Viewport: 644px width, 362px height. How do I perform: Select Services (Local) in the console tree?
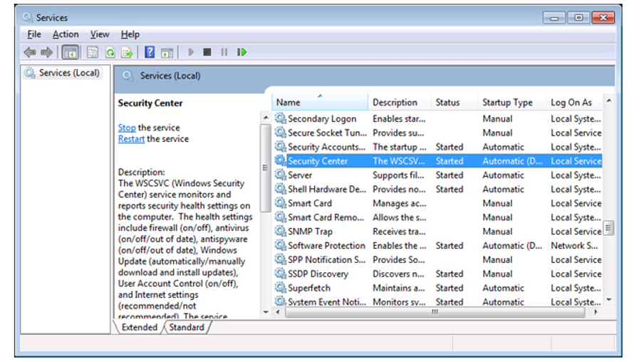click(x=68, y=73)
